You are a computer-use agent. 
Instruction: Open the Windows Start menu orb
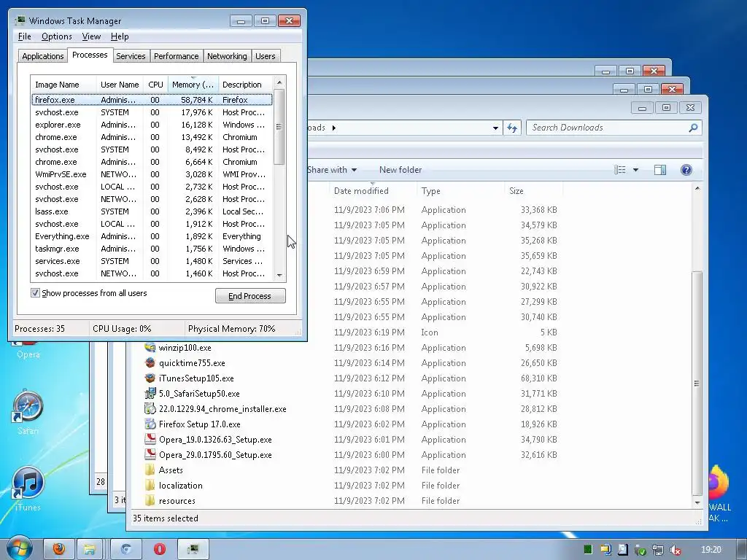pos(19,549)
